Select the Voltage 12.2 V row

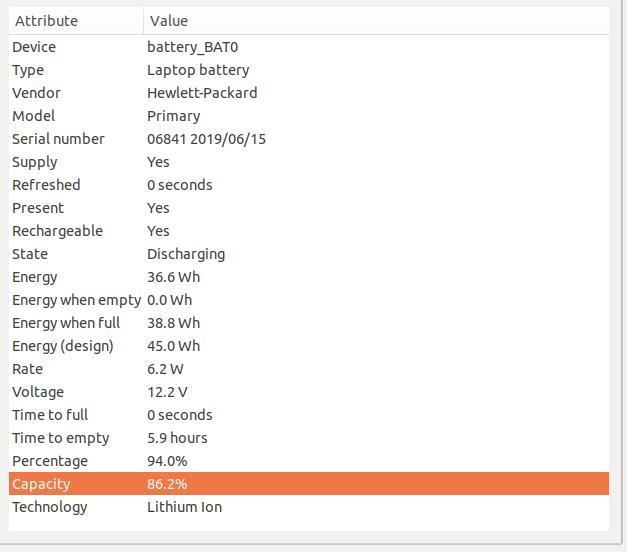[x=309, y=392]
